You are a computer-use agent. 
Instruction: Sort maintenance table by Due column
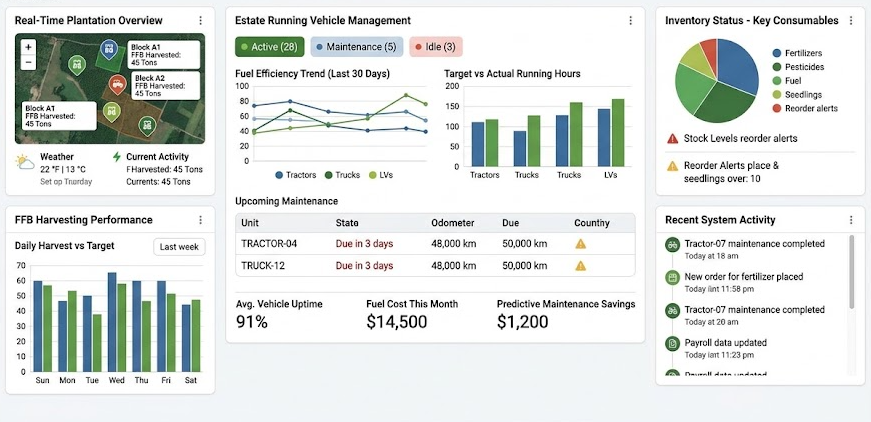(x=510, y=223)
